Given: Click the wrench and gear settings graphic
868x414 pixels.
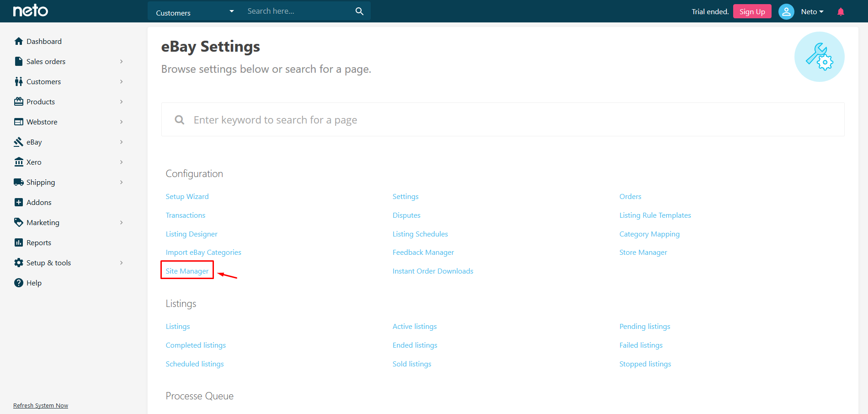Looking at the screenshot, I should [819, 57].
